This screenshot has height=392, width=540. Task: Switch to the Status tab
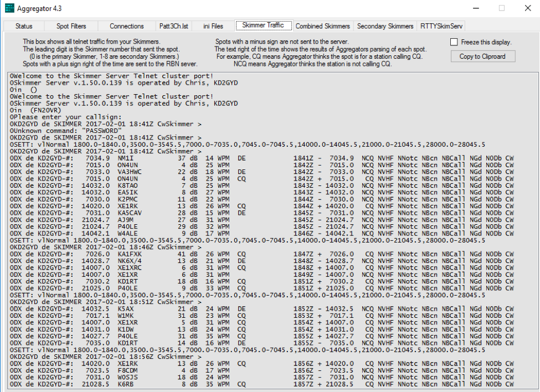[x=24, y=26]
